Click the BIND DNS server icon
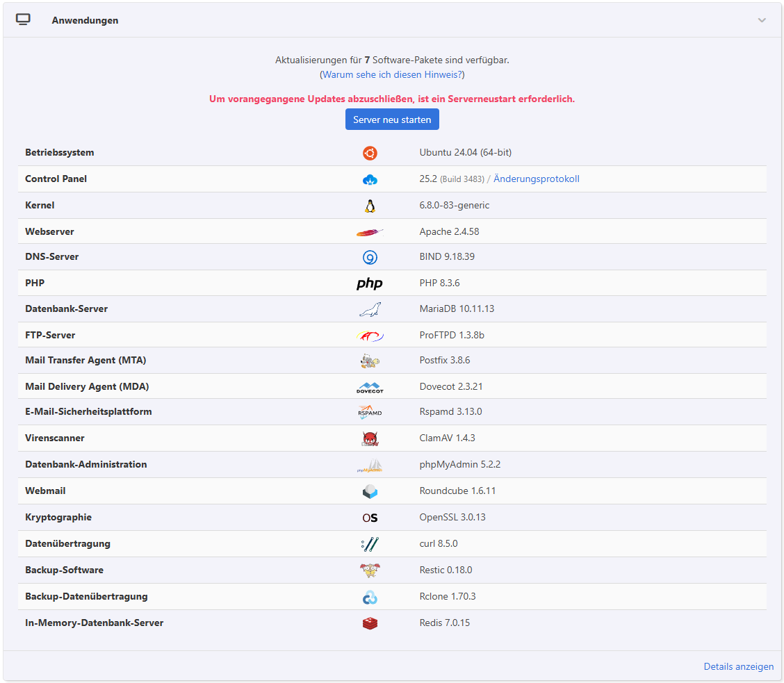This screenshot has height=683, width=784. (369, 258)
